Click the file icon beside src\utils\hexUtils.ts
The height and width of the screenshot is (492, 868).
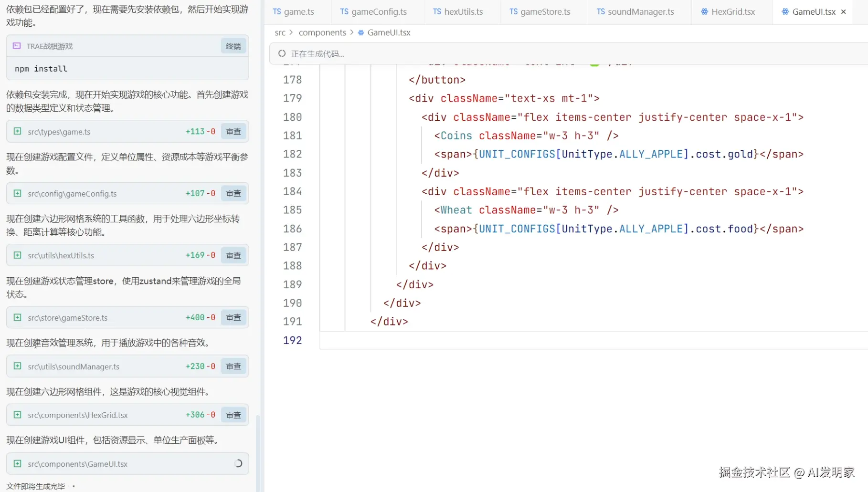18,255
